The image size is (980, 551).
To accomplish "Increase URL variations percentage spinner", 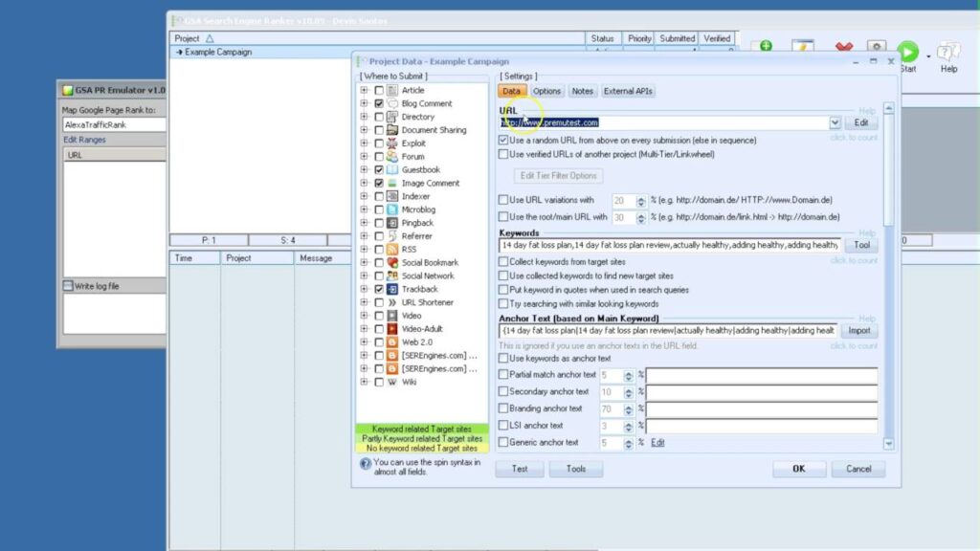I will point(640,198).
